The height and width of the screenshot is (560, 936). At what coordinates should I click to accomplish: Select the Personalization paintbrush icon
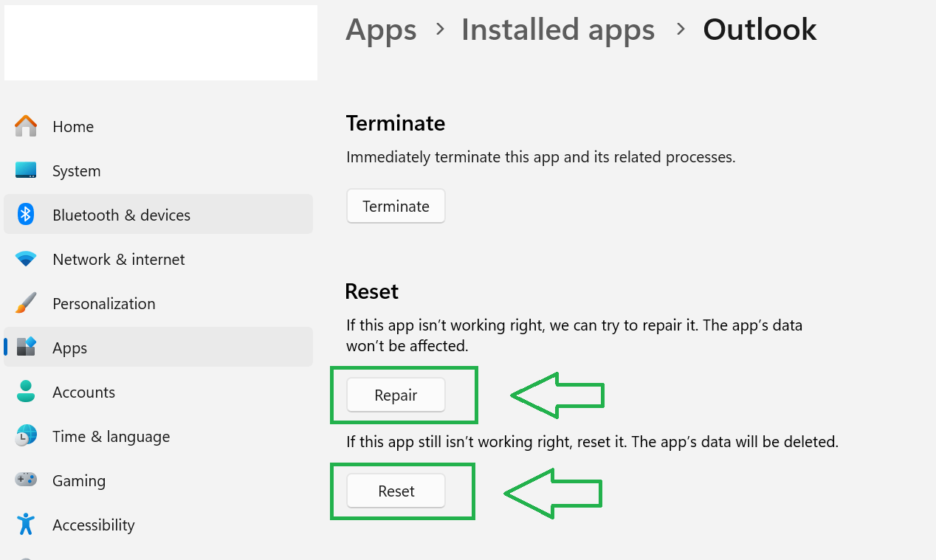26,303
